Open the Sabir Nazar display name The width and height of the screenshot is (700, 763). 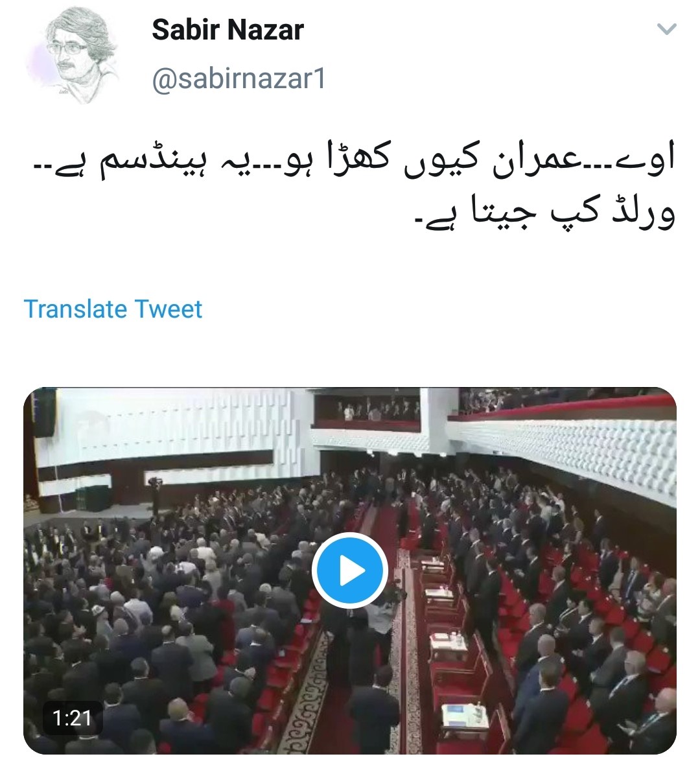(x=227, y=30)
